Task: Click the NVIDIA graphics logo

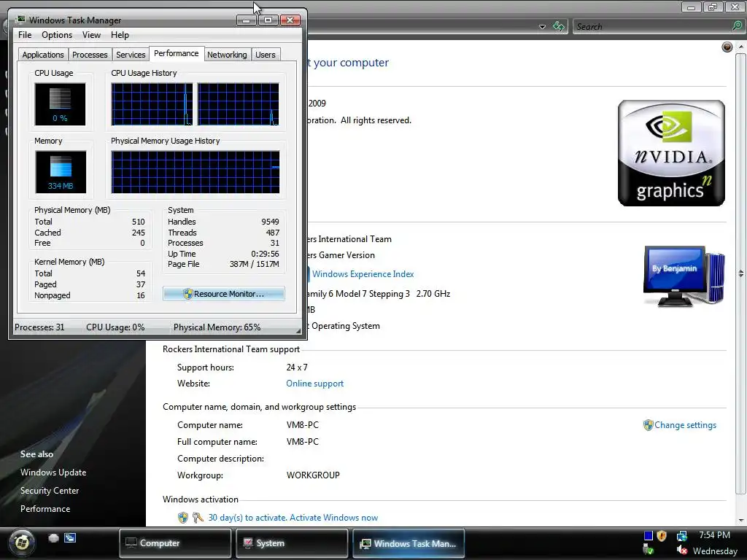Action: pos(671,153)
